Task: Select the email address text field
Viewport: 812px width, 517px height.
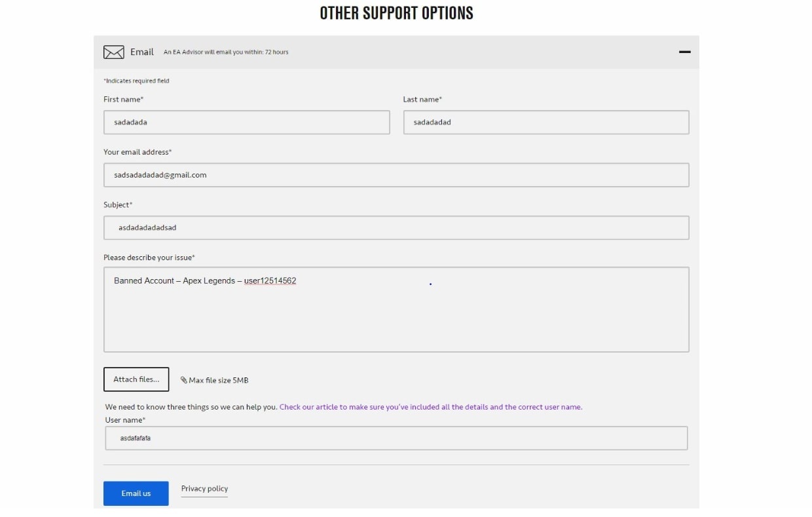Action: (396, 175)
